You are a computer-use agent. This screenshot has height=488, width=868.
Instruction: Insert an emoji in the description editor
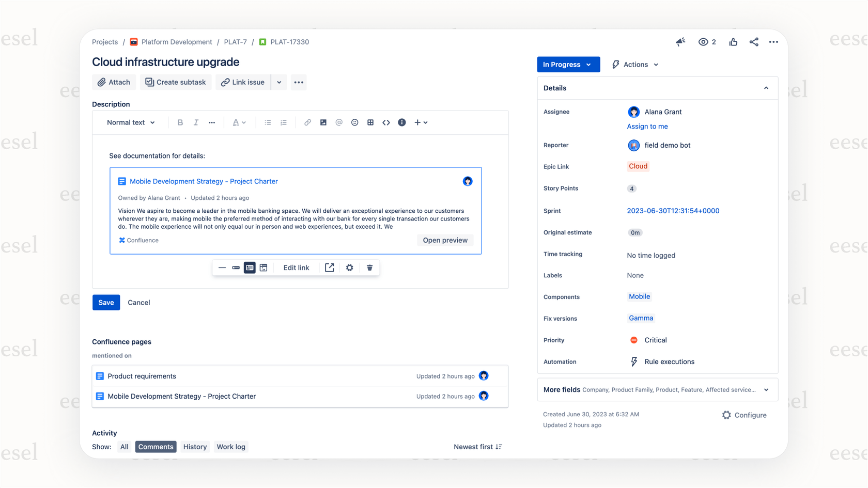pos(355,122)
